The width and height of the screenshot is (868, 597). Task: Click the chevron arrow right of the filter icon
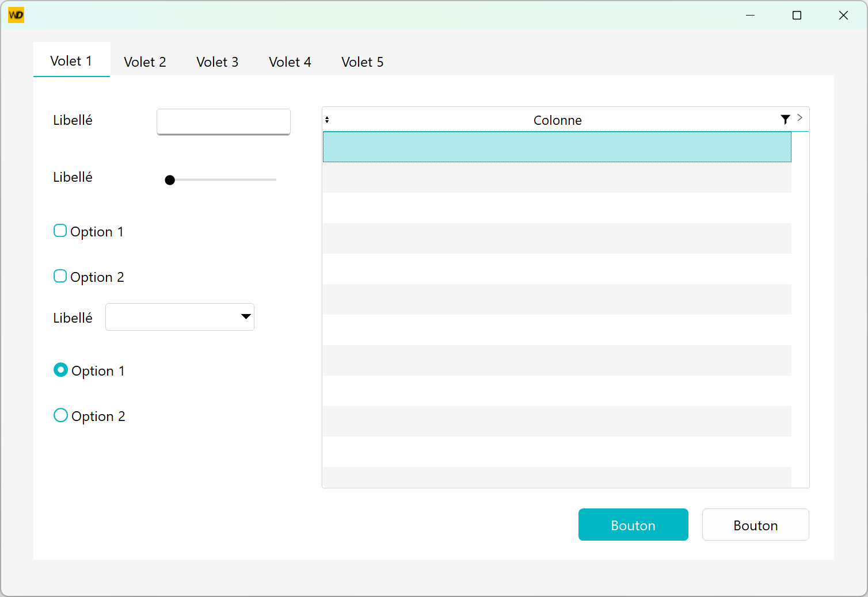click(x=800, y=117)
